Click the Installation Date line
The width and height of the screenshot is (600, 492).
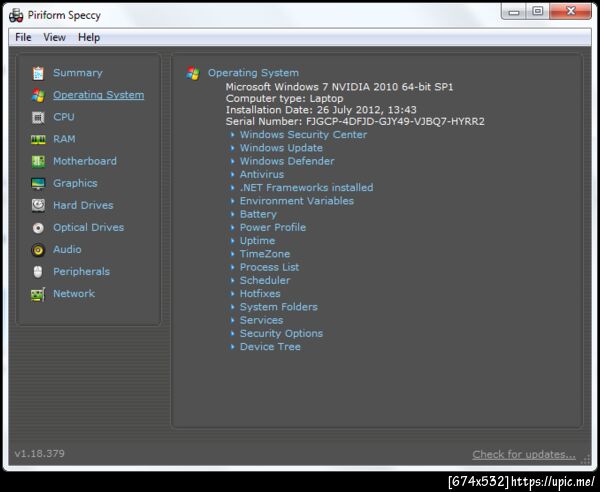click(321, 110)
